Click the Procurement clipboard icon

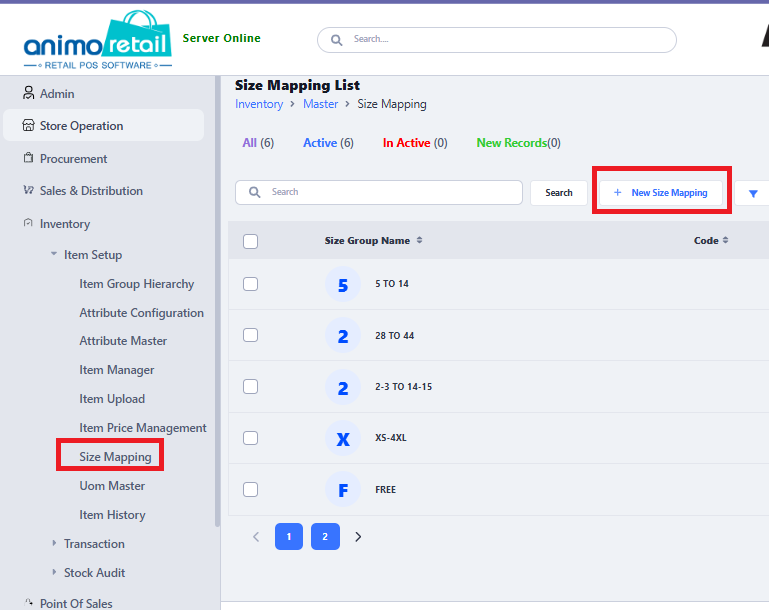point(28,158)
